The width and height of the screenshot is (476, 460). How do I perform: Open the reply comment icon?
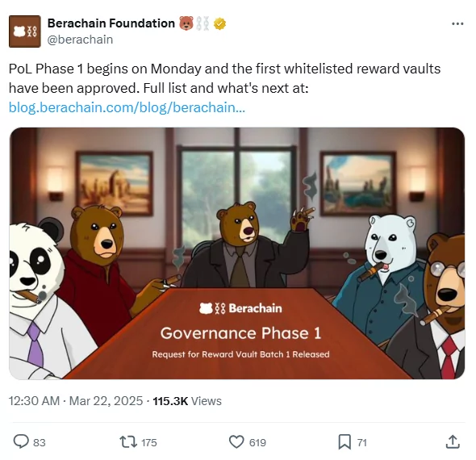(x=21, y=441)
